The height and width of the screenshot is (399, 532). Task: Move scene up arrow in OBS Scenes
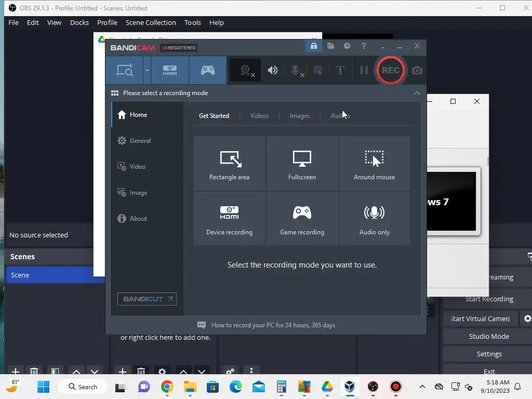[x=76, y=371]
